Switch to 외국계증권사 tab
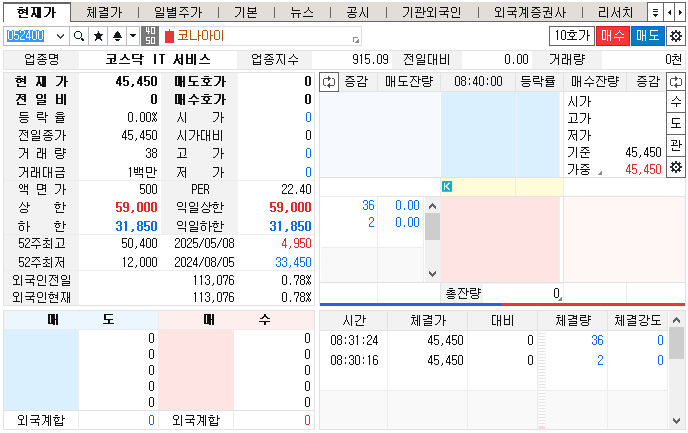The image size is (688, 433). pos(530,12)
